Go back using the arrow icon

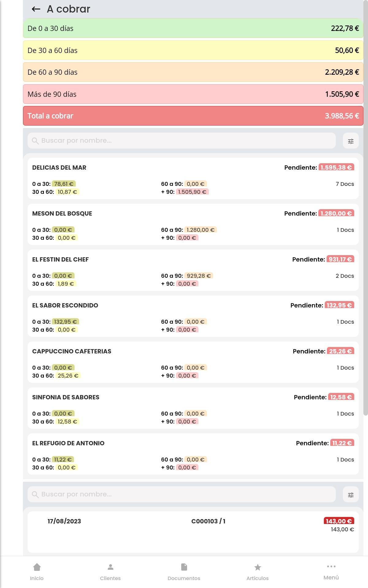[x=36, y=9]
